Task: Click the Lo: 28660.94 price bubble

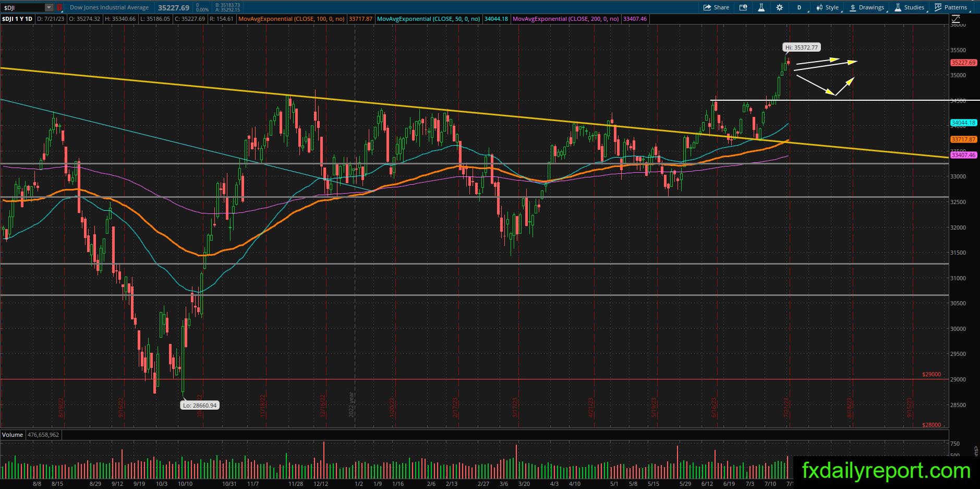Action: pyautogui.click(x=199, y=405)
